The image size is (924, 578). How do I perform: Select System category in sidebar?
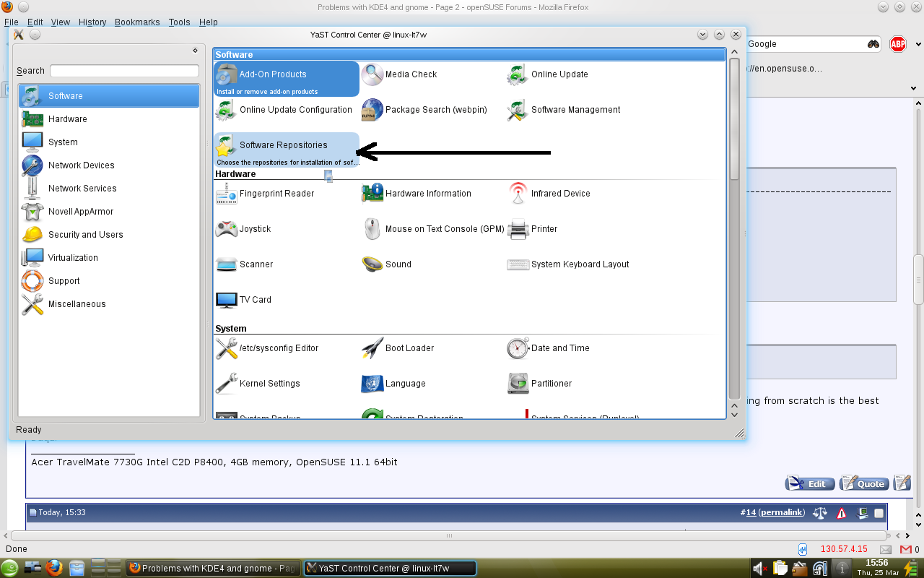point(109,142)
